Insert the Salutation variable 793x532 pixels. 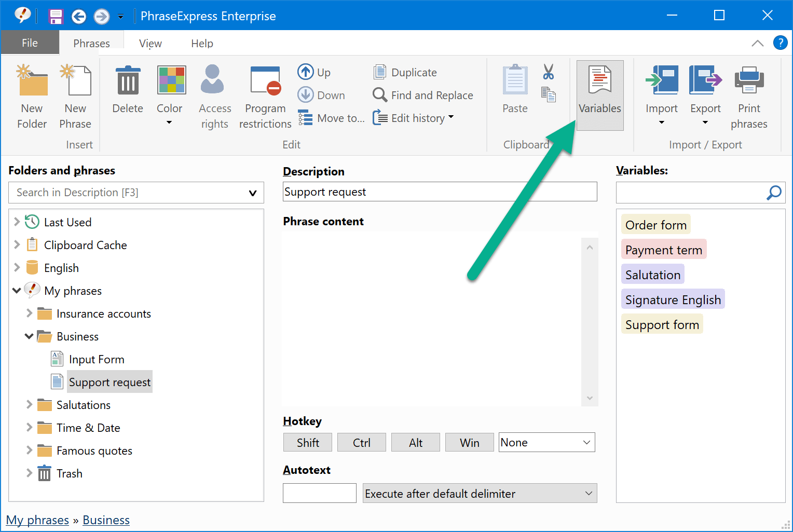(x=653, y=275)
